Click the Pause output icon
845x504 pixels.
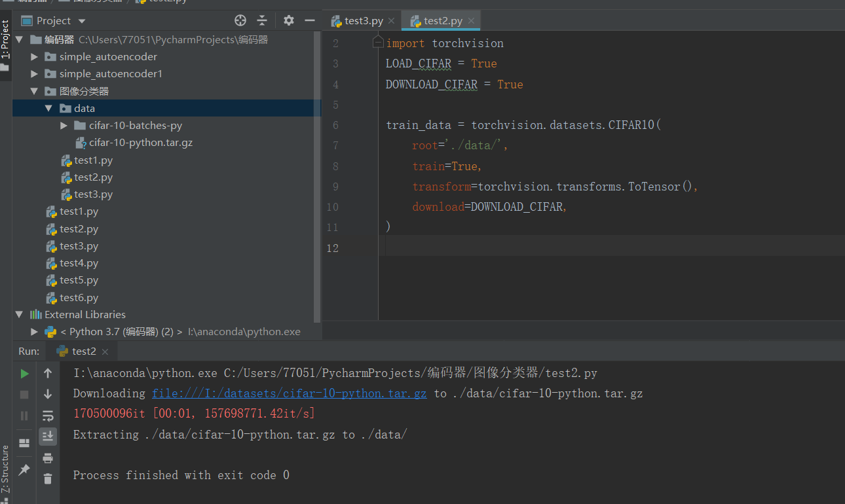click(24, 416)
